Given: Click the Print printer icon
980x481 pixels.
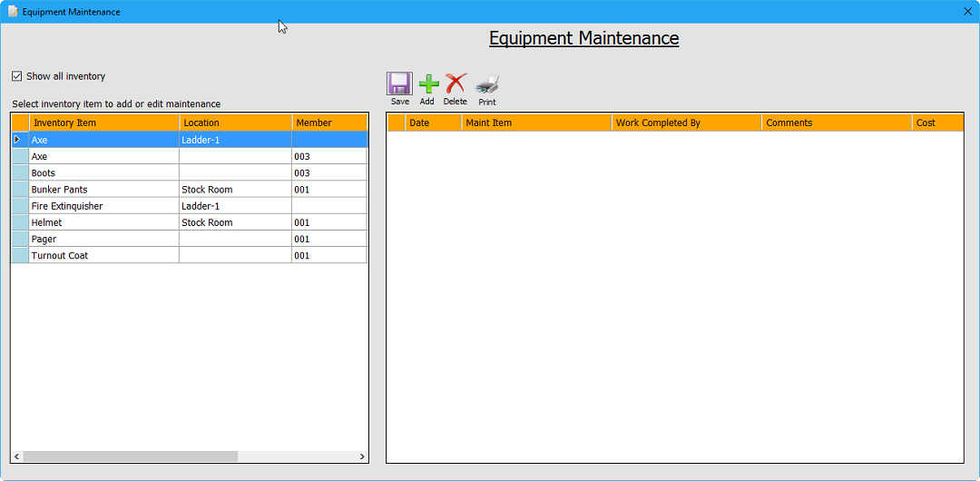Looking at the screenshot, I should tap(487, 85).
